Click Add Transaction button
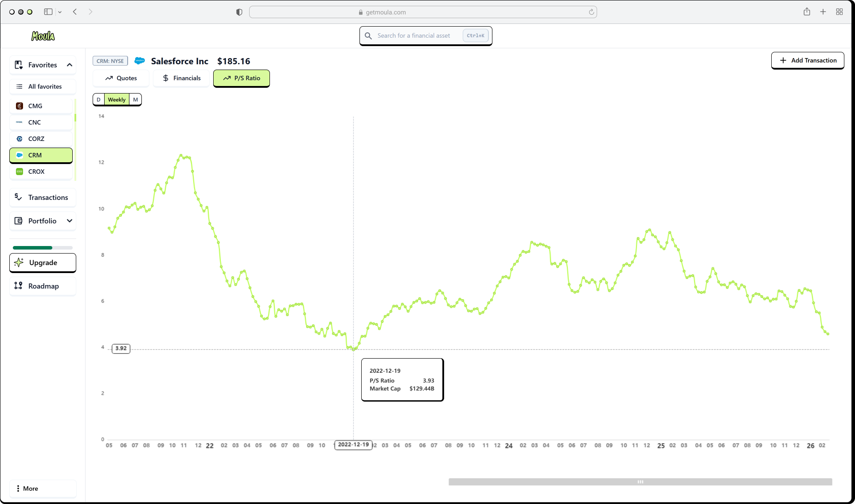 pos(808,60)
